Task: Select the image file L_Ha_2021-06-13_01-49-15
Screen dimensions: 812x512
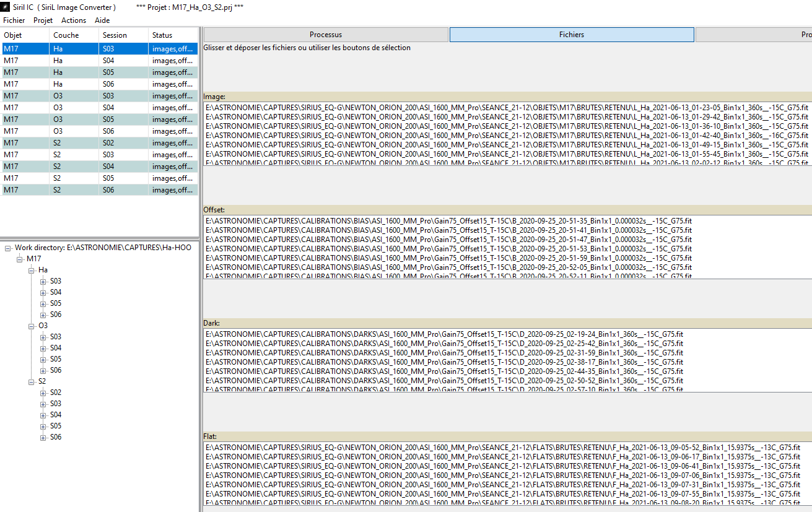Action: pos(507,145)
